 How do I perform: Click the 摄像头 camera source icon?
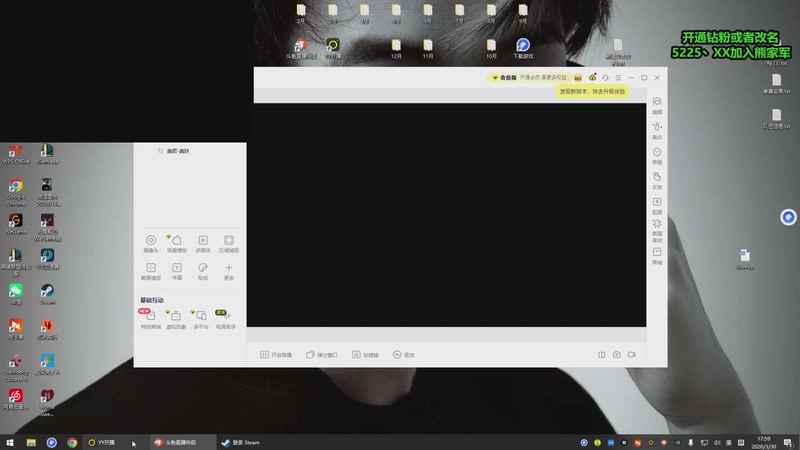151,240
